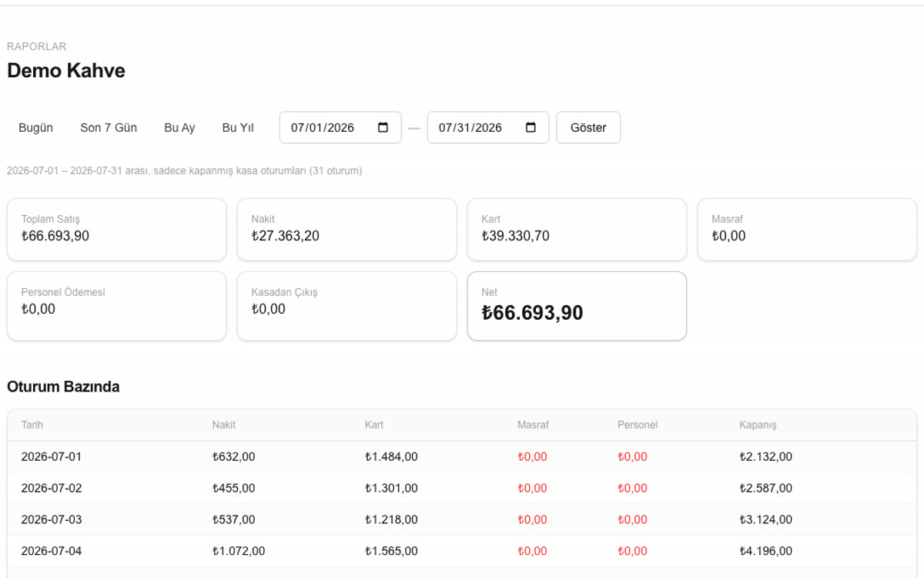Edit the start date field 07/01/2026
The width and height of the screenshot is (924, 578).
[340, 128]
